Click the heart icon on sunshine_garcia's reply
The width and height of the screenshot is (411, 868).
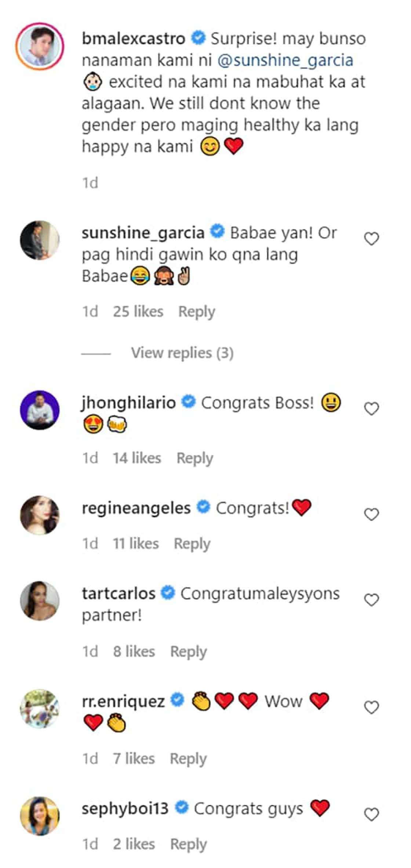click(x=371, y=239)
